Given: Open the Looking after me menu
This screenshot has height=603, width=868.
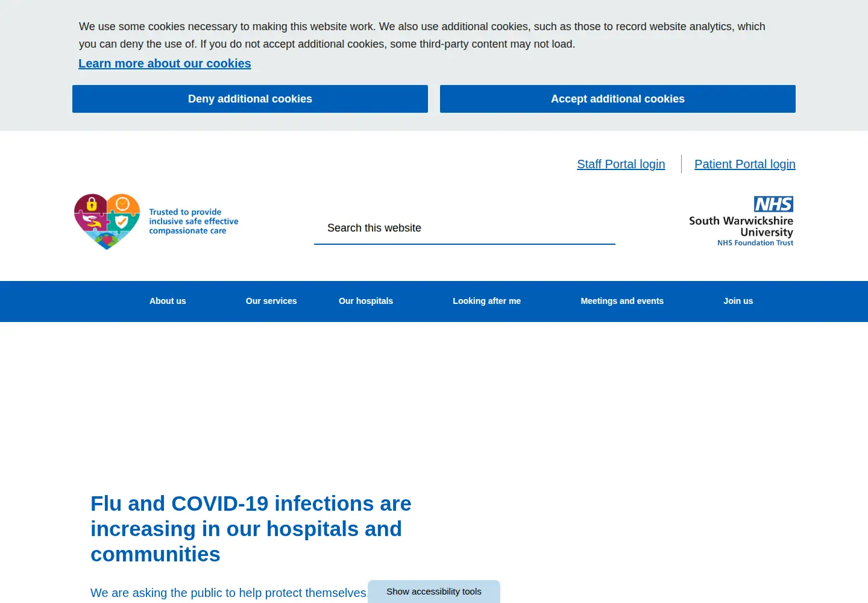Looking at the screenshot, I should click(487, 301).
